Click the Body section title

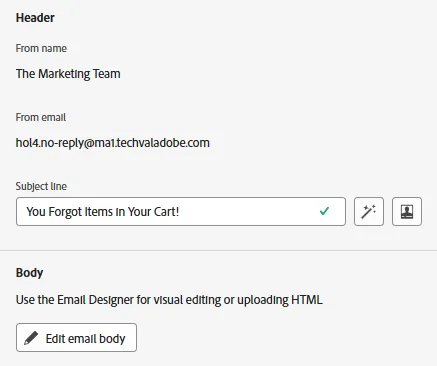click(29, 273)
